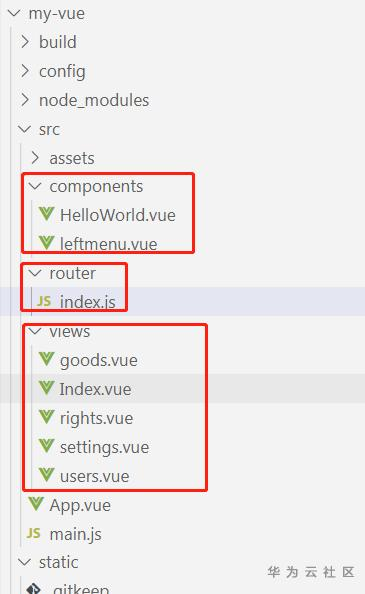Open users.vue file
Screen dimensions: 365x594
click(x=95, y=476)
